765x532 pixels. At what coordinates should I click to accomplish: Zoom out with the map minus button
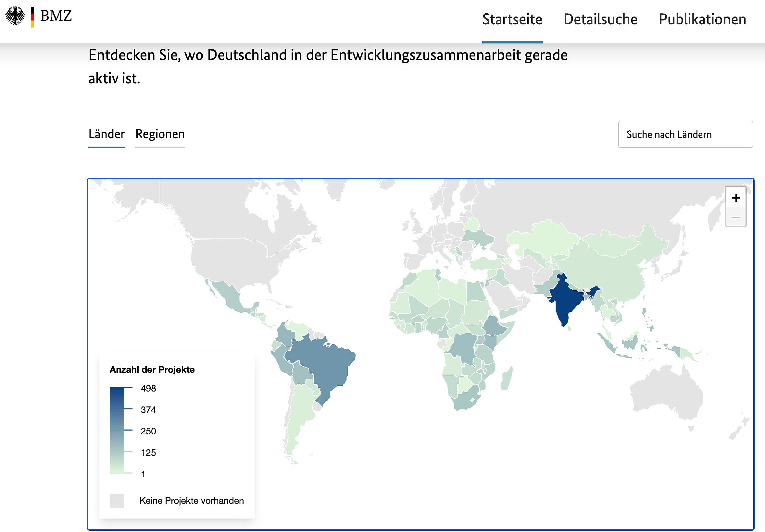(735, 217)
